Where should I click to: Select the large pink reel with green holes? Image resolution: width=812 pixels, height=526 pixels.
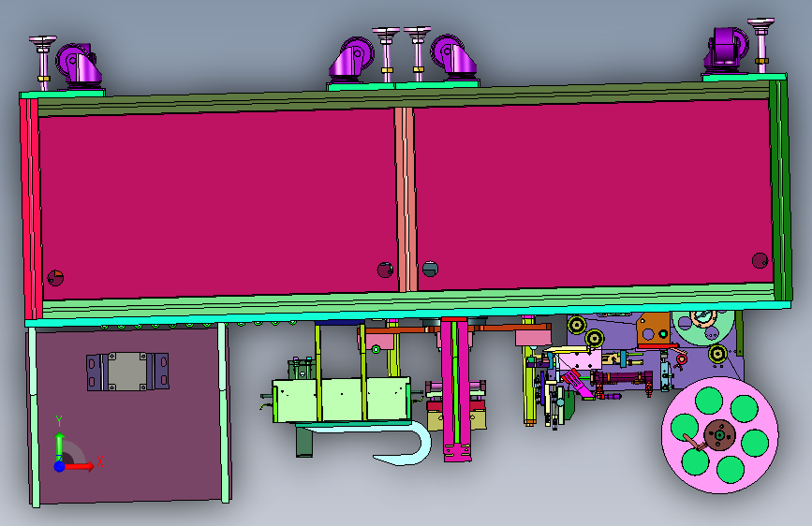[x=720, y=435]
